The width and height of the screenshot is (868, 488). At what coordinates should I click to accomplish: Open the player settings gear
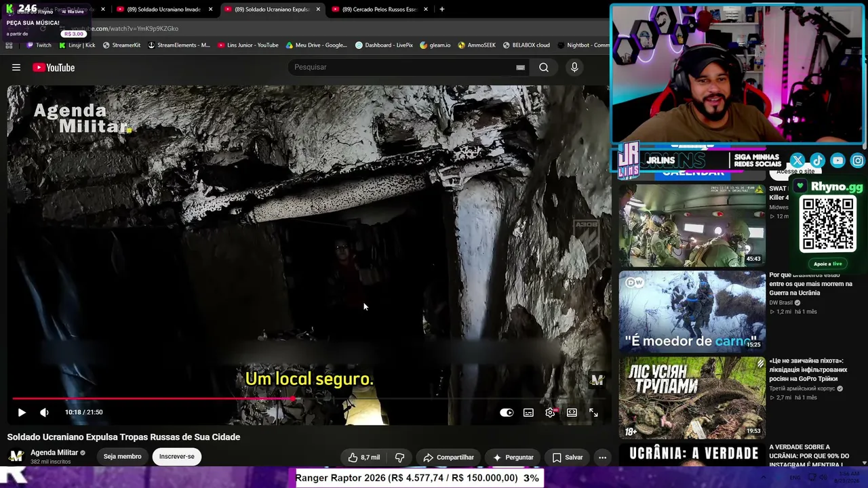tap(550, 412)
